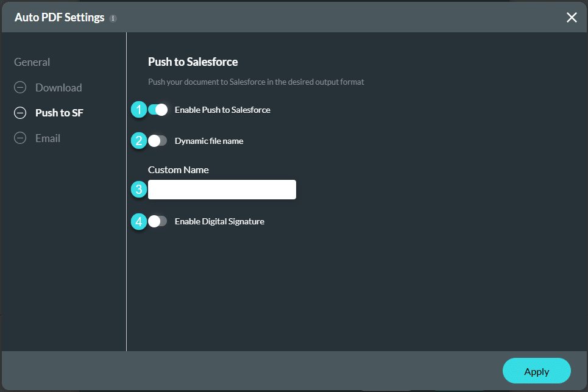Click the Push to Salesforce heading

(193, 62)
